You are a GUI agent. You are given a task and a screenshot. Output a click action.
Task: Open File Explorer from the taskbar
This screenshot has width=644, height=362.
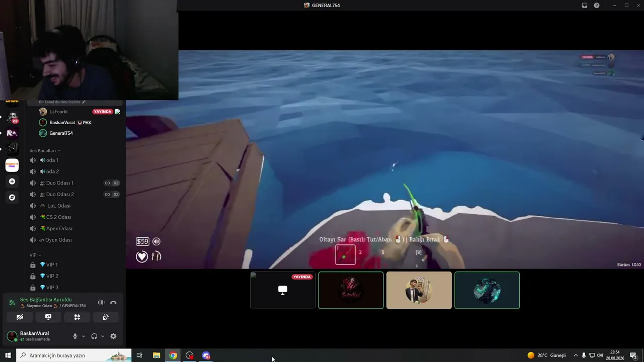point(156,355)
